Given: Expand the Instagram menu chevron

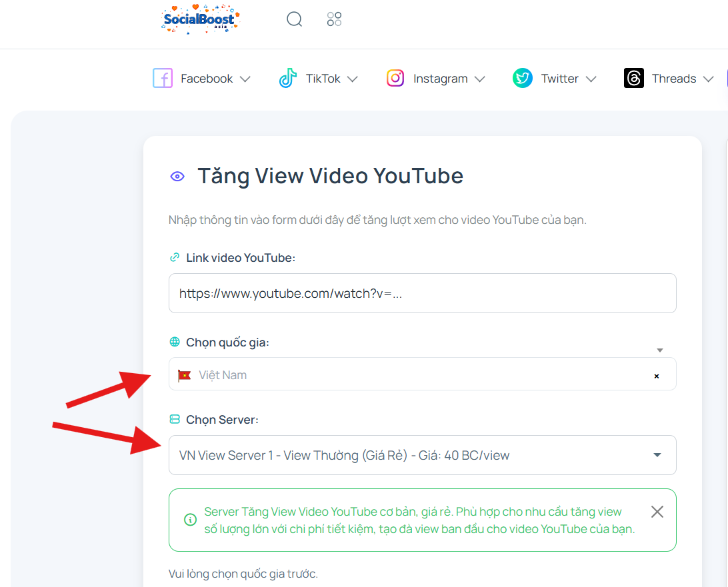Looking at the screenshot, I should coord(479,79).
